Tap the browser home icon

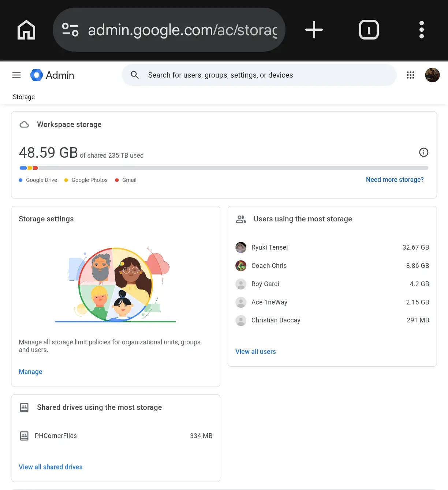(x=26, y=30)
